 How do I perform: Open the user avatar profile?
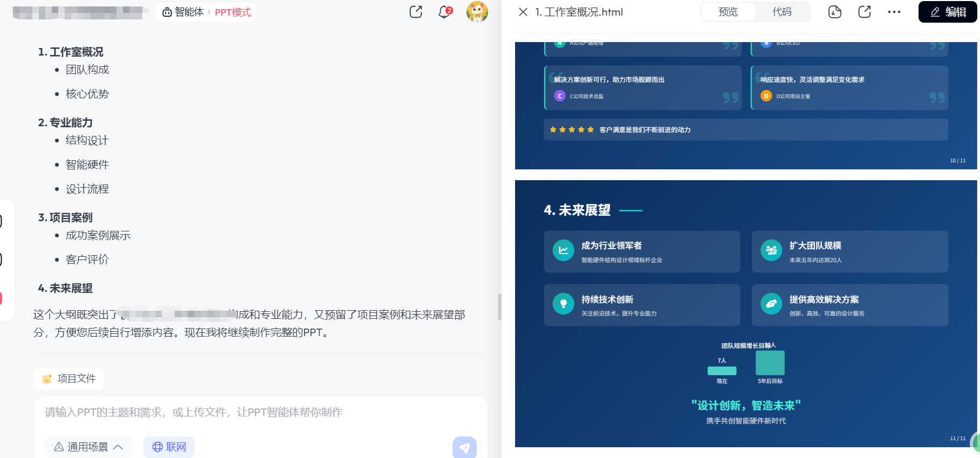[477, 12]
